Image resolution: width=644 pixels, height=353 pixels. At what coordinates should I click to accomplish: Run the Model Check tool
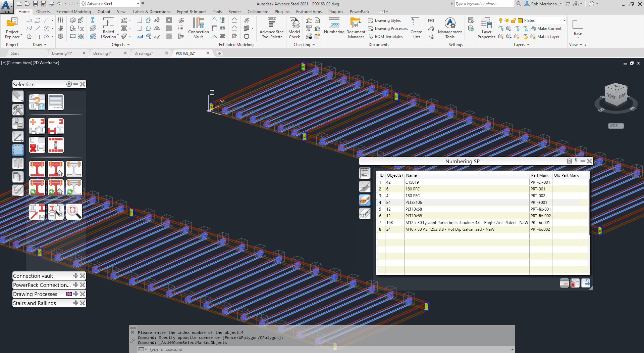[294, 28]
